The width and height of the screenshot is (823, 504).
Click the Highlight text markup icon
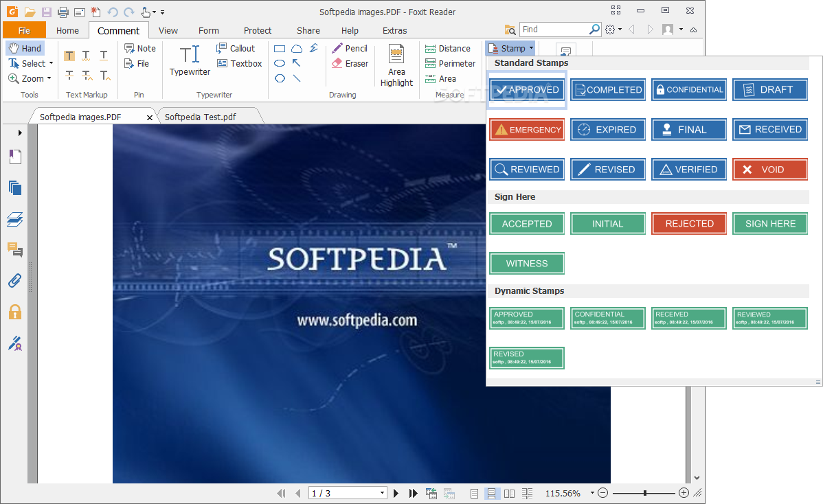click(x=69, y=56)
